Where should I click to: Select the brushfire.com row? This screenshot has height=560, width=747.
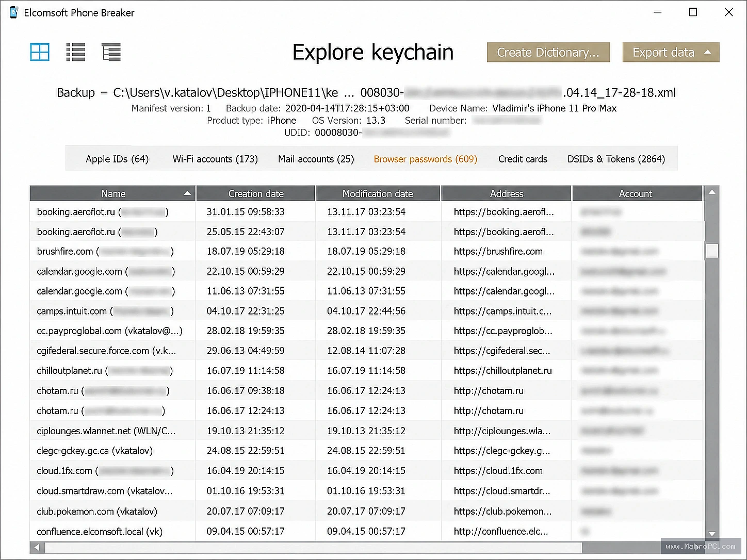click(x=366, y=251)
